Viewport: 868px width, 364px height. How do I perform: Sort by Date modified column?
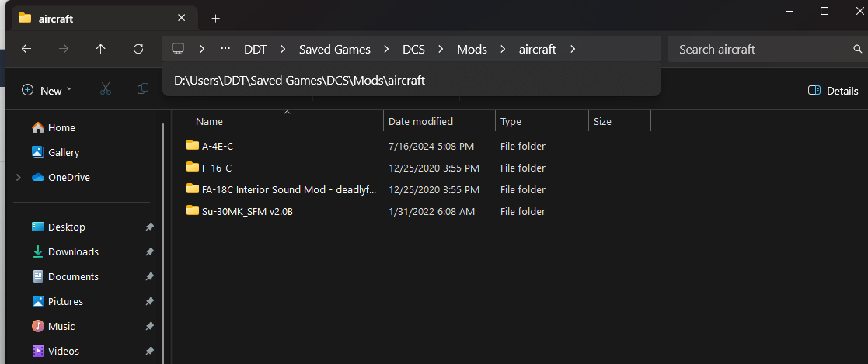420,122
